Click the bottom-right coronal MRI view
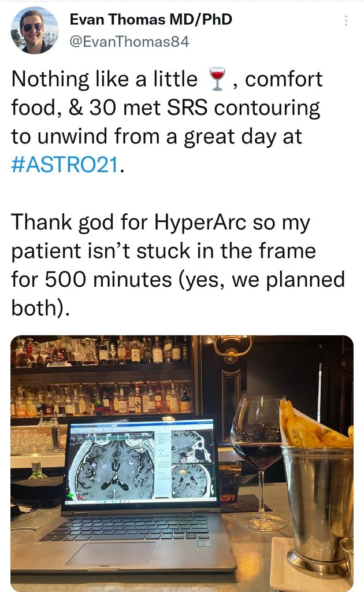 193,482
